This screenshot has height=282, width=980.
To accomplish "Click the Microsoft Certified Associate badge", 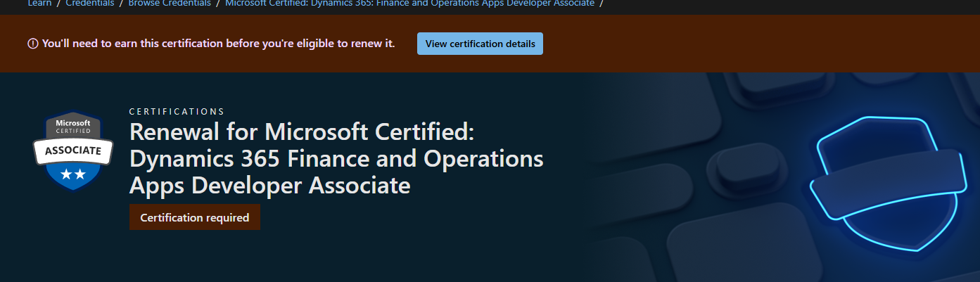I will 73,150.
